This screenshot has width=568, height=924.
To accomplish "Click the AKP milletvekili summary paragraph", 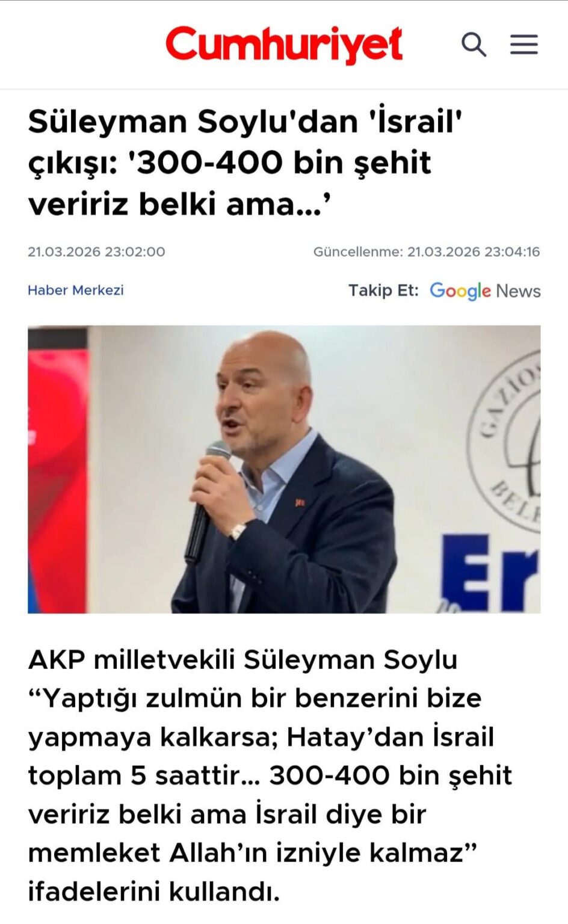I will tap(270, 775).
